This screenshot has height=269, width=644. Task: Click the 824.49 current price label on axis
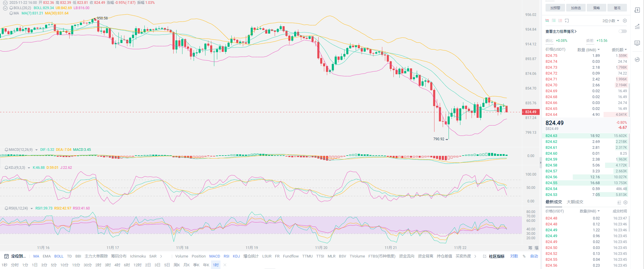pos(531,112)
